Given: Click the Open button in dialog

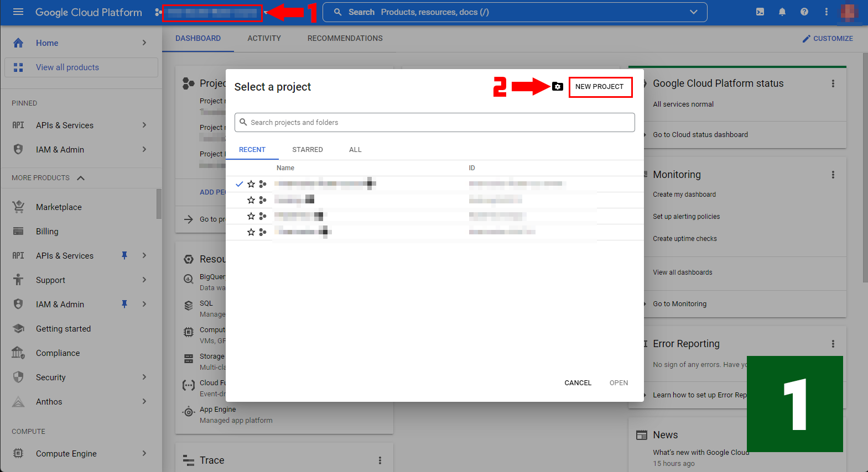Looking at the screenshot, I should coord(619,382).
